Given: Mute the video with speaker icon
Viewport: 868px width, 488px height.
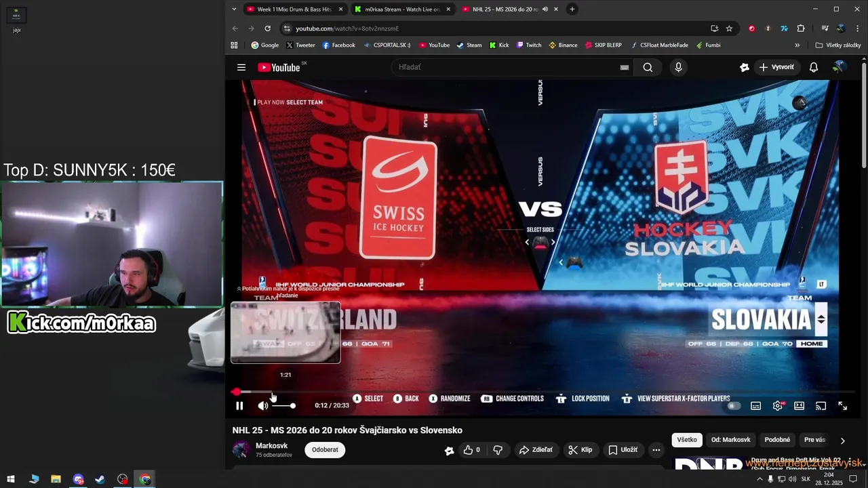Looking at the screenshot, I should click(x=263, y=405).
